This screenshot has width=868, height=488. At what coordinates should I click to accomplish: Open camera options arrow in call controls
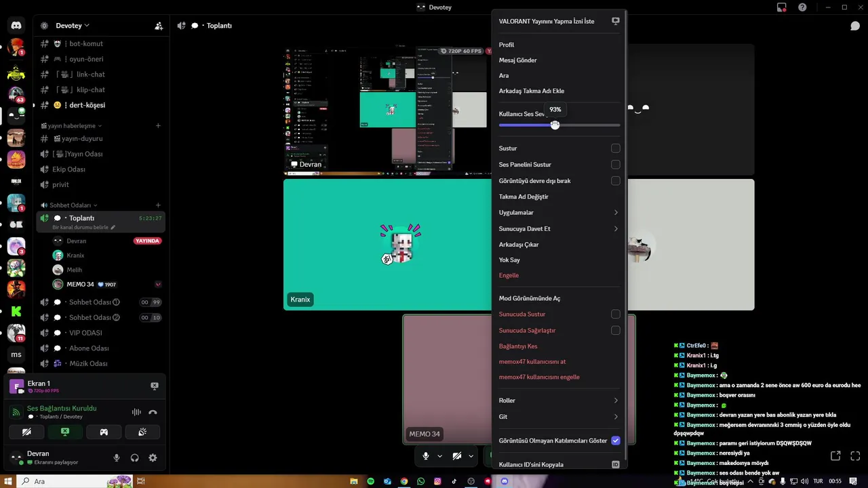471,456
